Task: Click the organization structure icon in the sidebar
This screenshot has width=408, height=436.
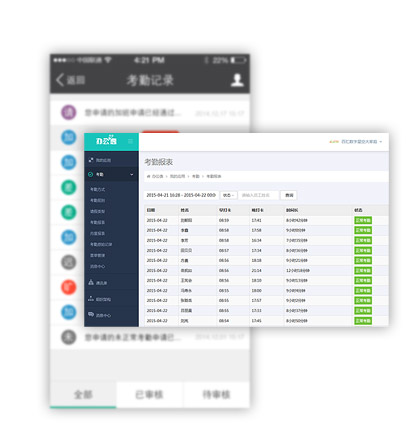Action: [x=91, y=299]
